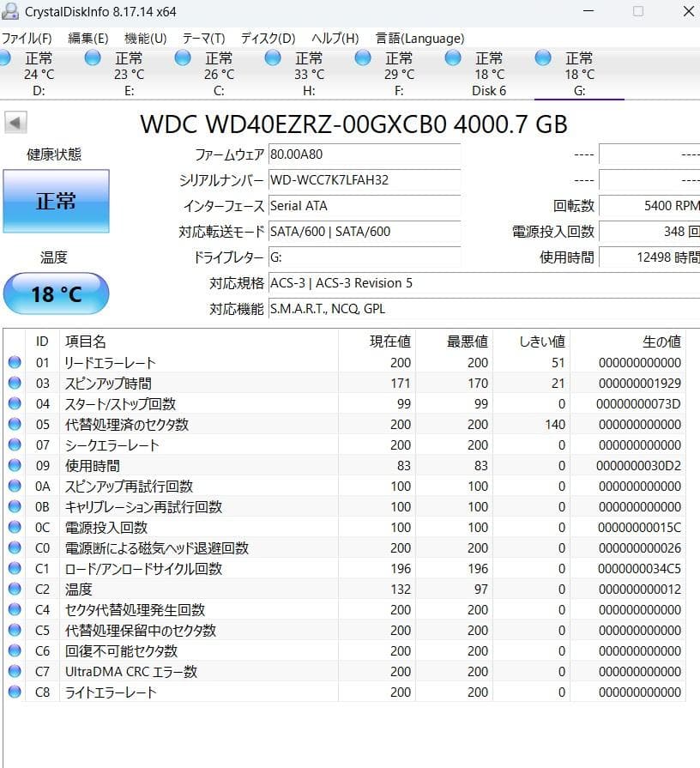Click status icon for row 0B キャリブレーション再試行回数

[15, 506]
